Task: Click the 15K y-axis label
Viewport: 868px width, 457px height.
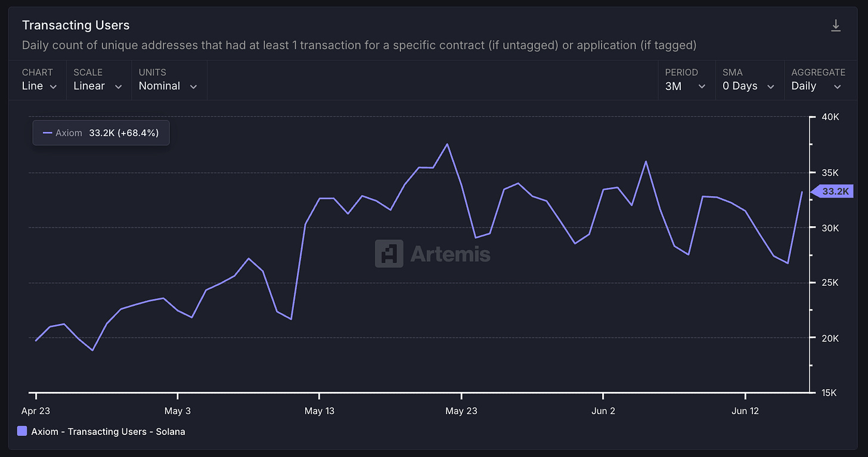Action: tap(830, 393)
